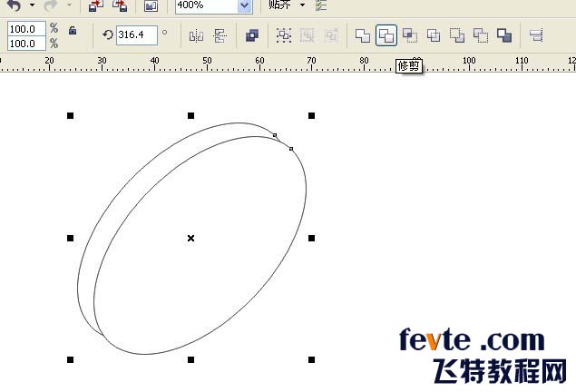Image resolution: width=576 pixels, height=392 pixels.
Task: Click the middle-right selection handle
Action: point(311,238)
